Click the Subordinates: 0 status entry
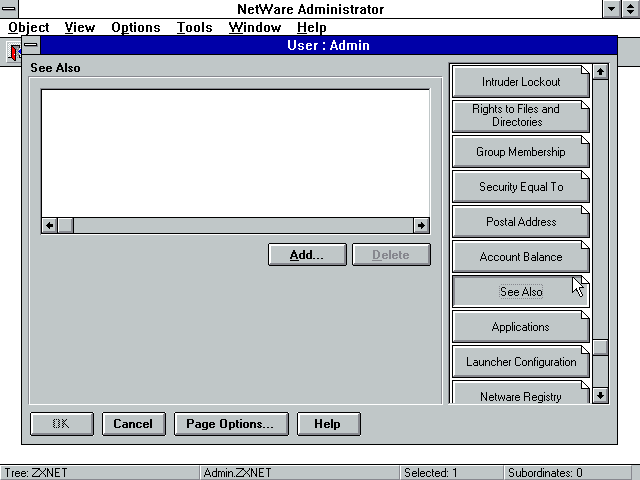640x480 pixels. pos(567,473)
